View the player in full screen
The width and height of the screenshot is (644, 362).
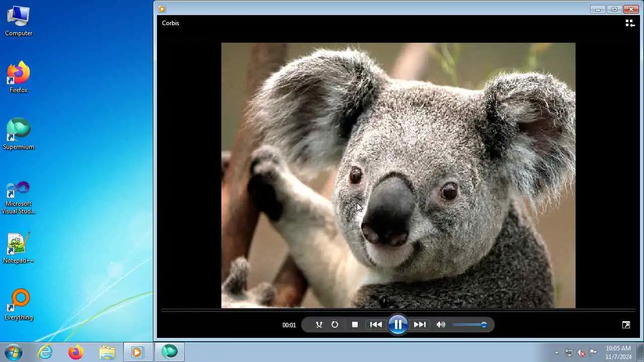click(626, 325)
